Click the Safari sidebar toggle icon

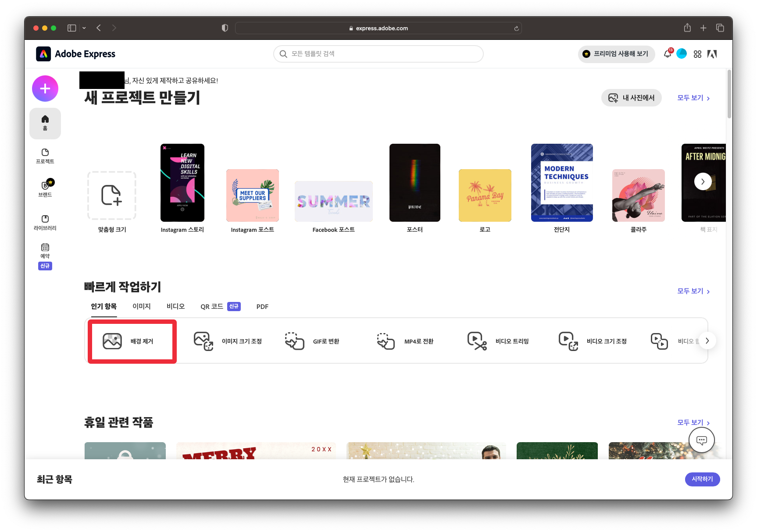click(71, 28)
